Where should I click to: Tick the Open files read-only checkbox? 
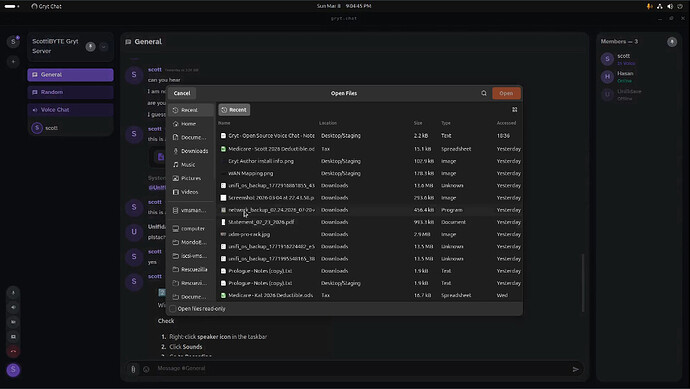[x=173, y=309]
